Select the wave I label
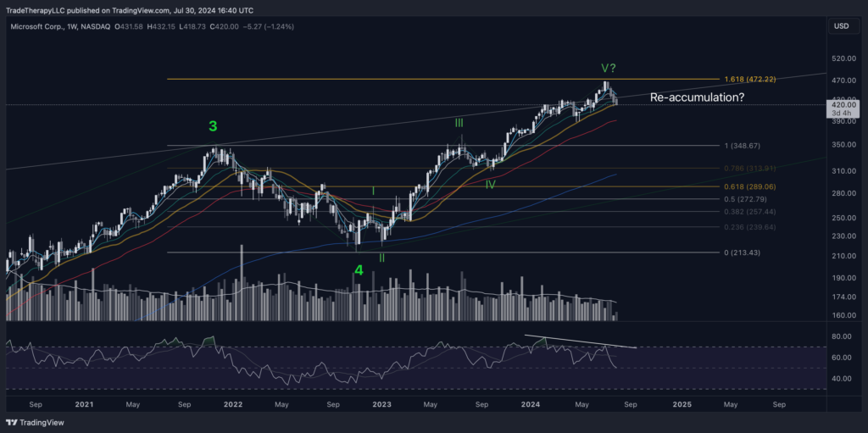 [x=373, y=192]
